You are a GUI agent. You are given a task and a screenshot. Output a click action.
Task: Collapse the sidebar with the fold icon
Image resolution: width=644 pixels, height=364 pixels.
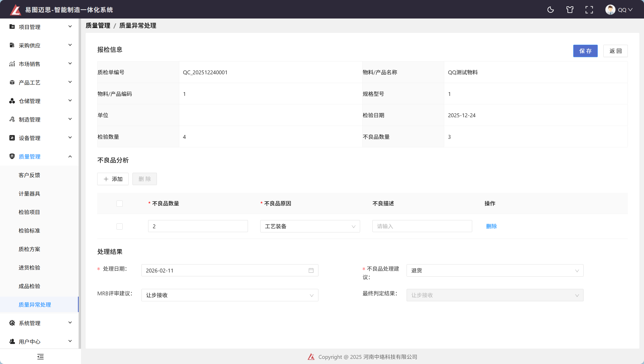pyautogui.click(x=40, y=357)
